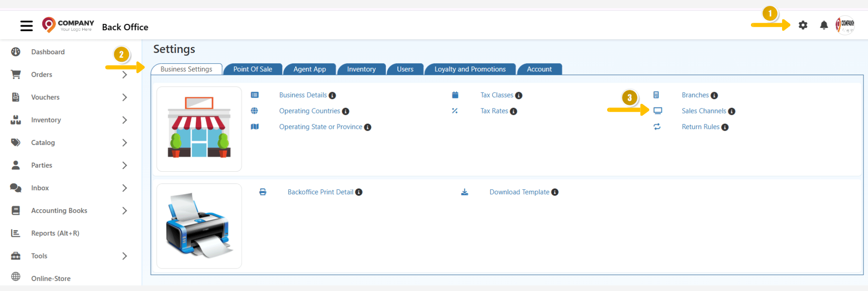Switch to the Account tab
The height and width of the screenshot is (291, 868).
539,69
